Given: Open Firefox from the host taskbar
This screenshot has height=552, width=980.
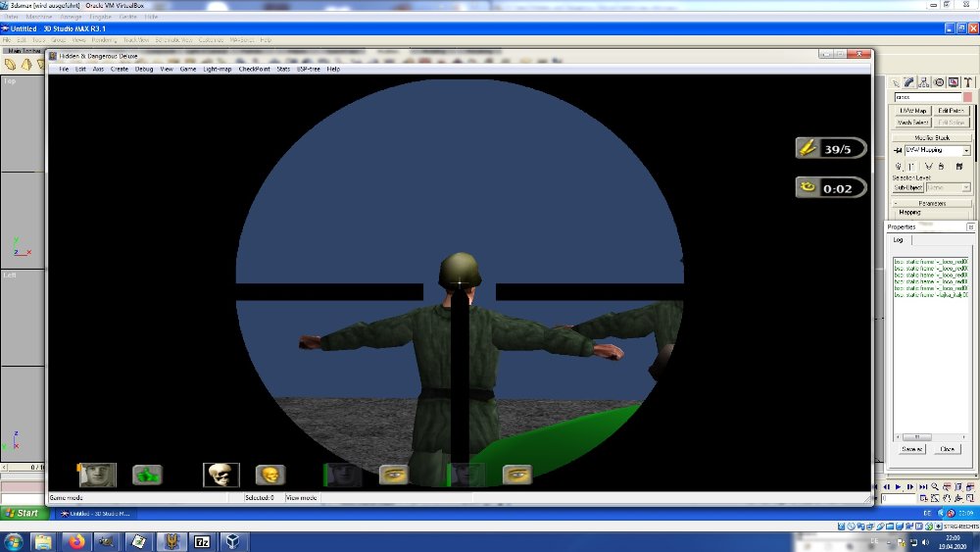Looking at the screenshot, I should coord(76,541).
